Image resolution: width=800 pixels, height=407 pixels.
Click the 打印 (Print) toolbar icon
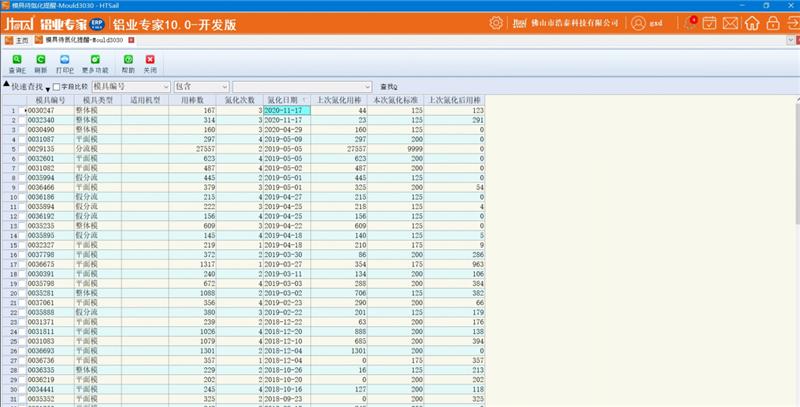pos(65,62)
